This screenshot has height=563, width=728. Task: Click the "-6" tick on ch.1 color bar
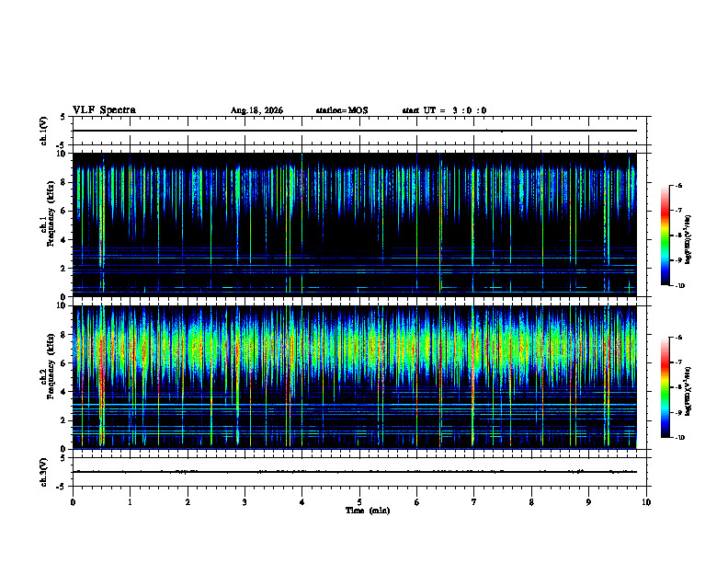point(678,185)
